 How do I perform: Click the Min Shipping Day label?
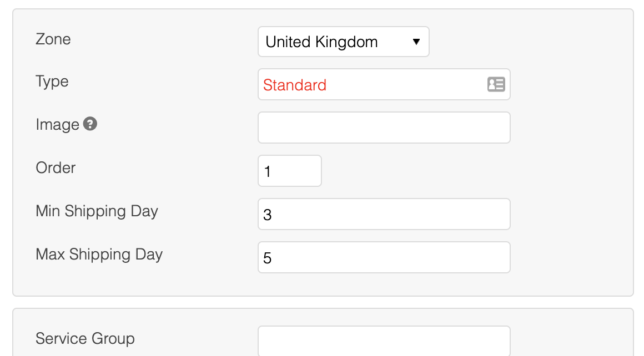97,211
